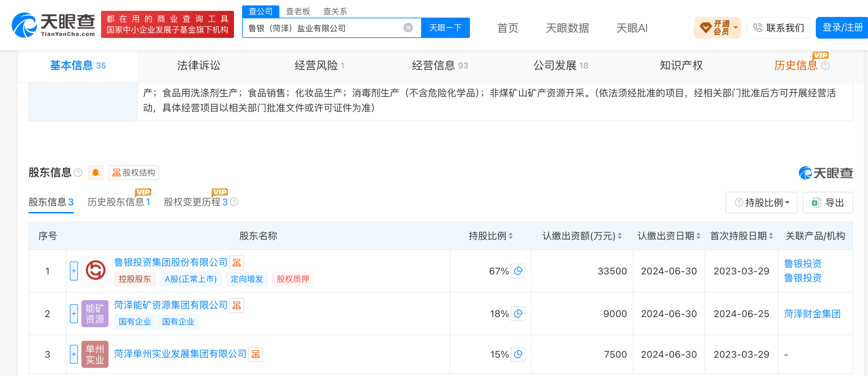Viewport: 868px width, 376px height.
Task: Go to 首页 in top navigation
Action: pyautogui.click(x=508, y=28)
